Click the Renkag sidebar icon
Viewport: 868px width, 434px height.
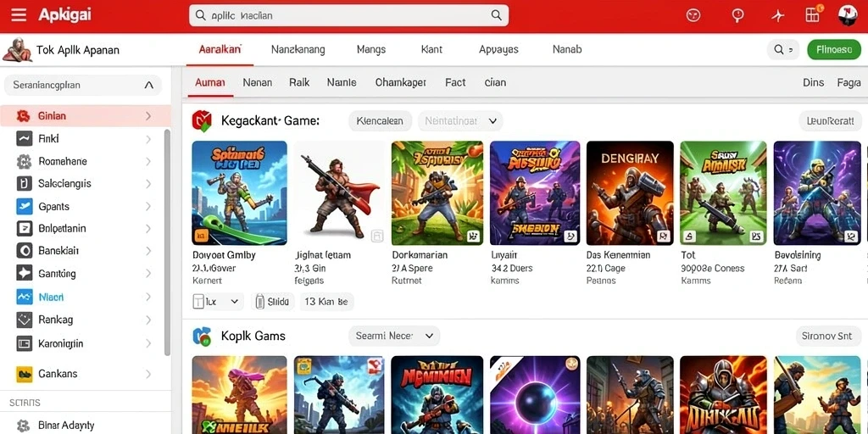tap(25, 320)
